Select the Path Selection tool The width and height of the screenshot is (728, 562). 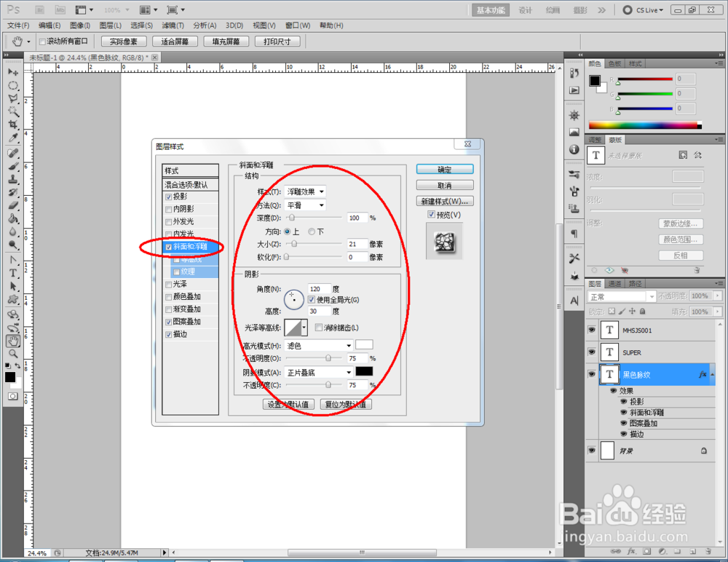[x=13, y=286]
